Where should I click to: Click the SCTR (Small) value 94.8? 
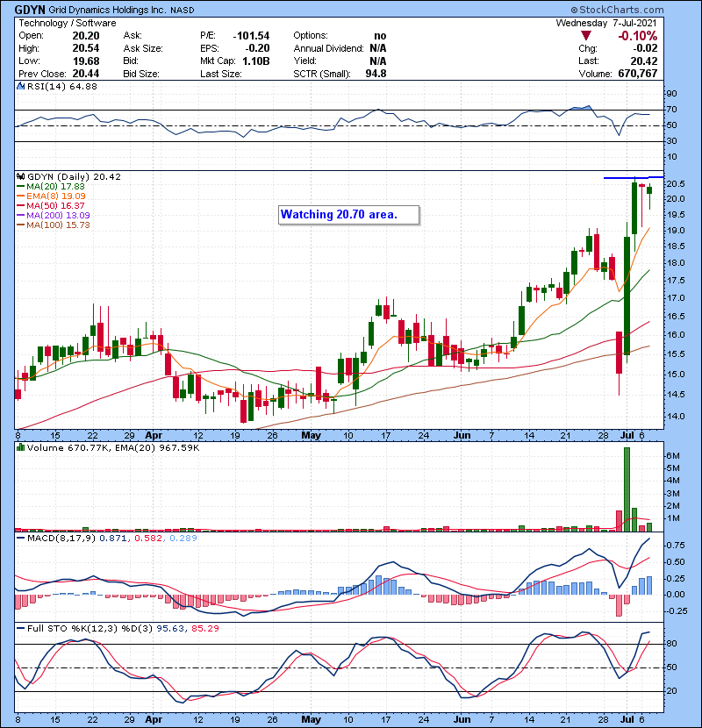pyautogui.click(x=376, y=74)
